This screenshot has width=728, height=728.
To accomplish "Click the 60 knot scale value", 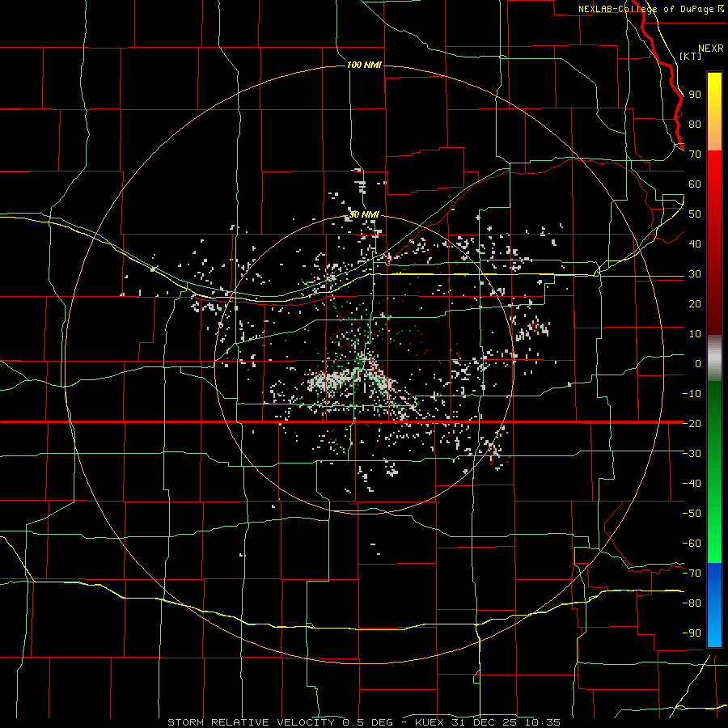I will (x=695, y=184).
